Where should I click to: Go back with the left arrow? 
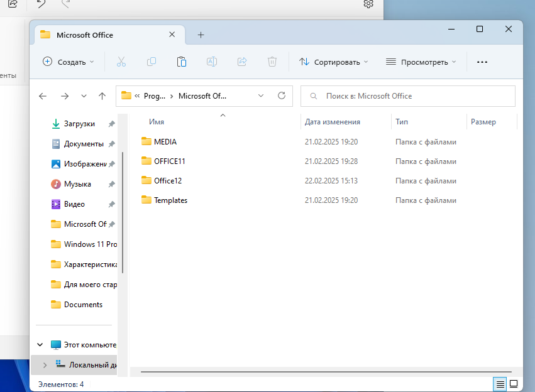tap(43, 96)
